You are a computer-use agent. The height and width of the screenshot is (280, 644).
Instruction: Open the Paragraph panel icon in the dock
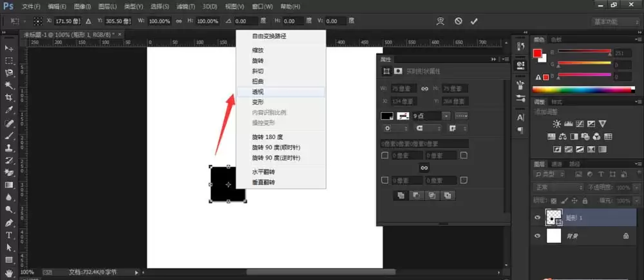520,130
